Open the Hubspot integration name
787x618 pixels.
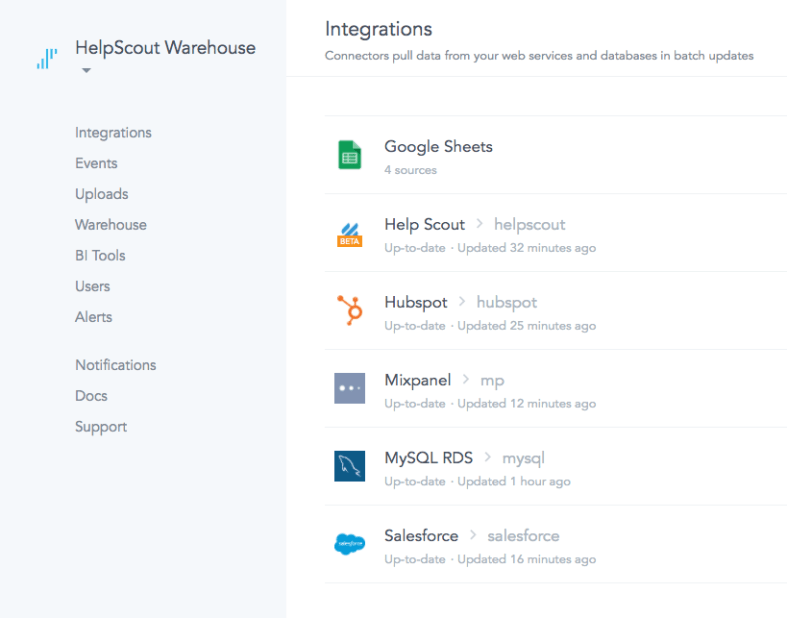pos(416,302)
